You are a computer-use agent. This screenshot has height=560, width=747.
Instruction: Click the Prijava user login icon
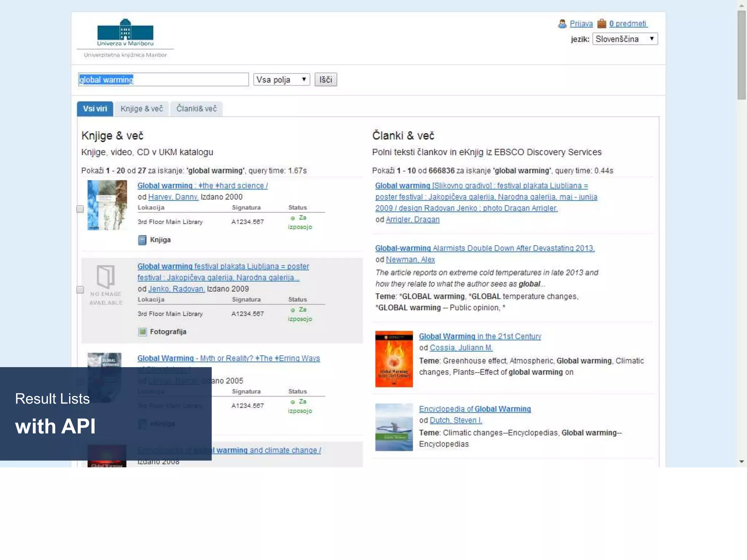tap(562, 24)
